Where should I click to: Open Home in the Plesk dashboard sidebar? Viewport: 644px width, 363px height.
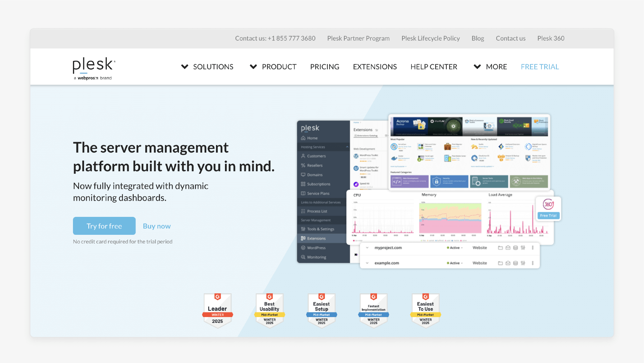(309, 138)
